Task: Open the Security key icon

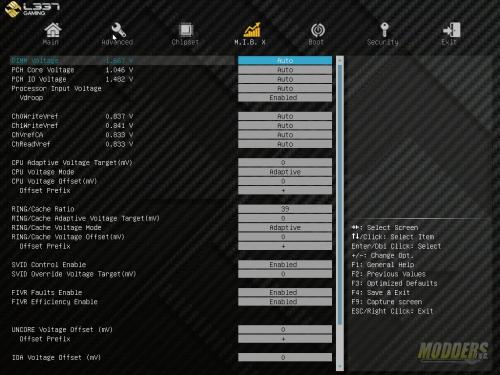Action: click(384, 30)
